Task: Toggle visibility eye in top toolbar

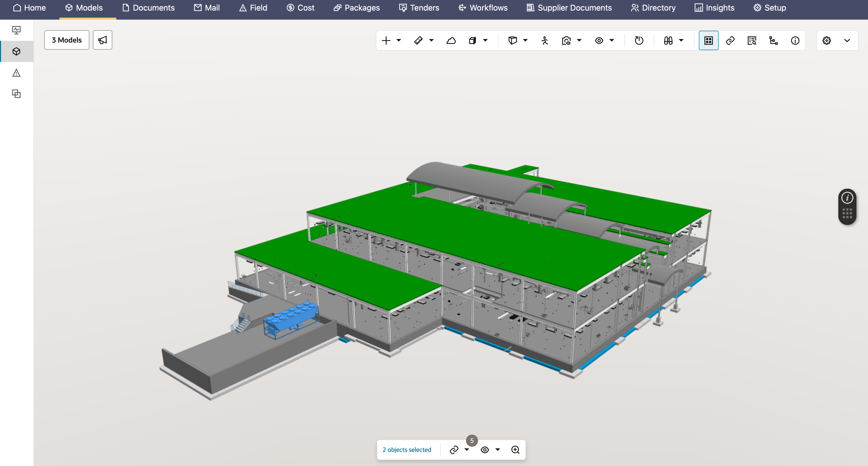Action: pos(599,41)
